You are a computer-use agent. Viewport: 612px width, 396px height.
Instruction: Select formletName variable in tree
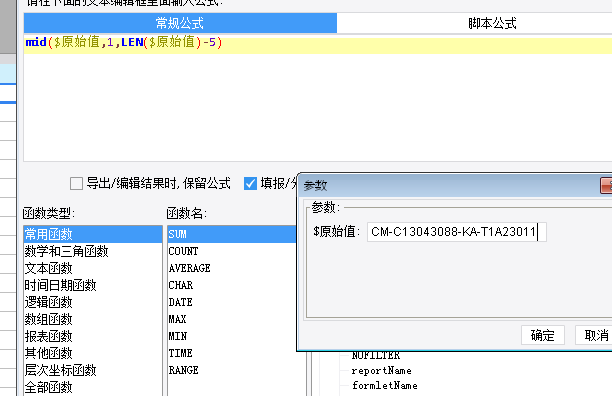pos(384,385)
